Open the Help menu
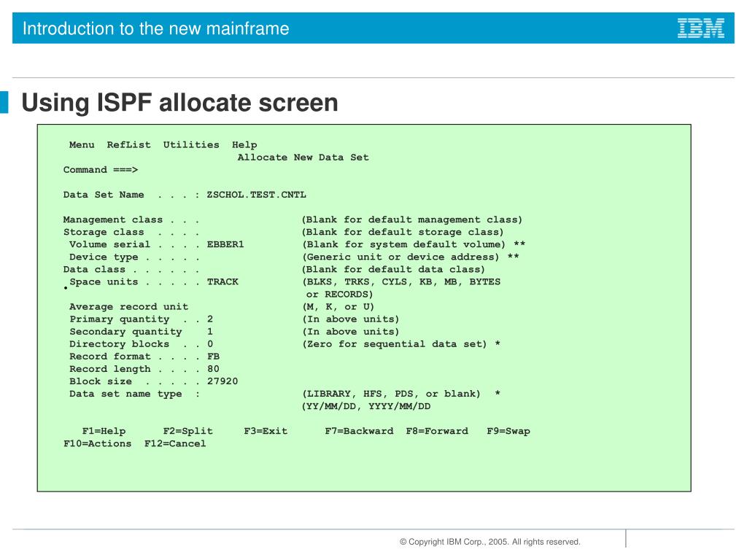747x560 pixels. tap(244, 145)
